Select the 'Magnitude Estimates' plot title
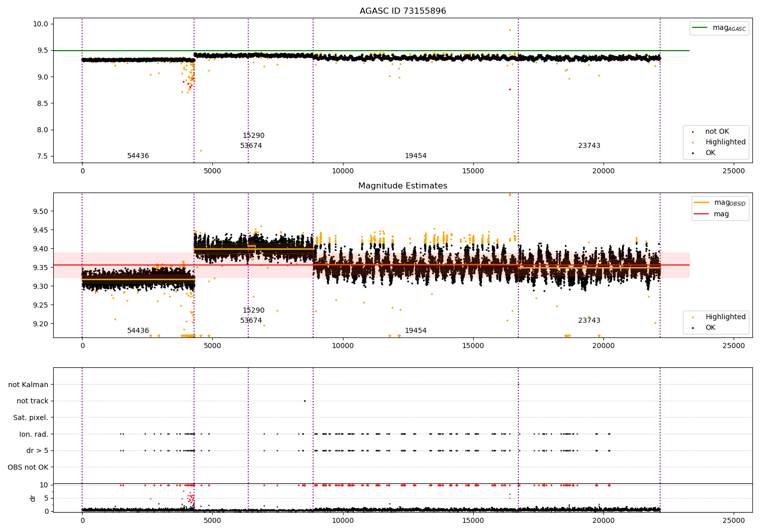Screen dimensions: 760x532 [x=403, y=186]
